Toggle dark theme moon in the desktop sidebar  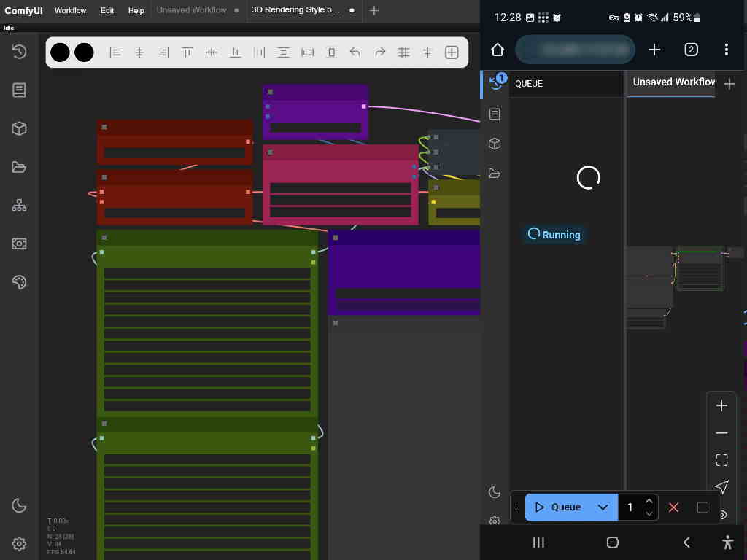pyautogui.click(x=19, y=505)
